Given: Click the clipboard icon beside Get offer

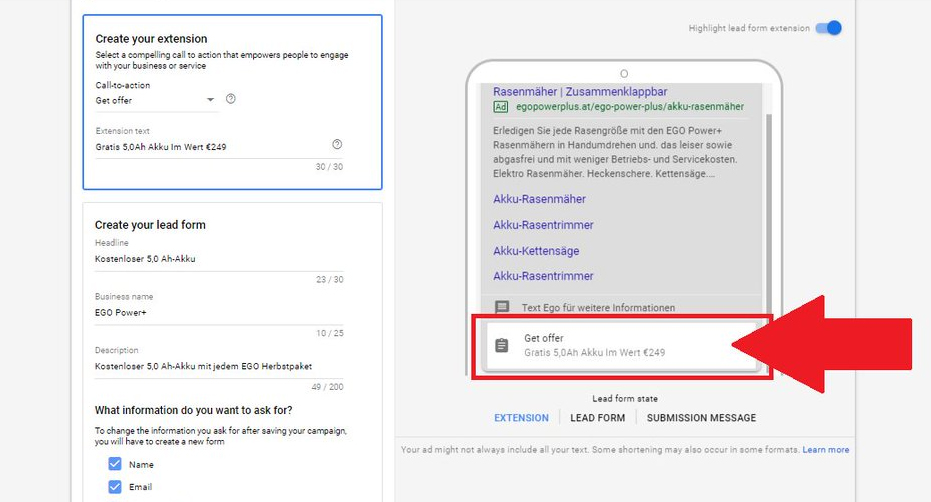Looking at the screenshot, I should (x=502, y=345).
